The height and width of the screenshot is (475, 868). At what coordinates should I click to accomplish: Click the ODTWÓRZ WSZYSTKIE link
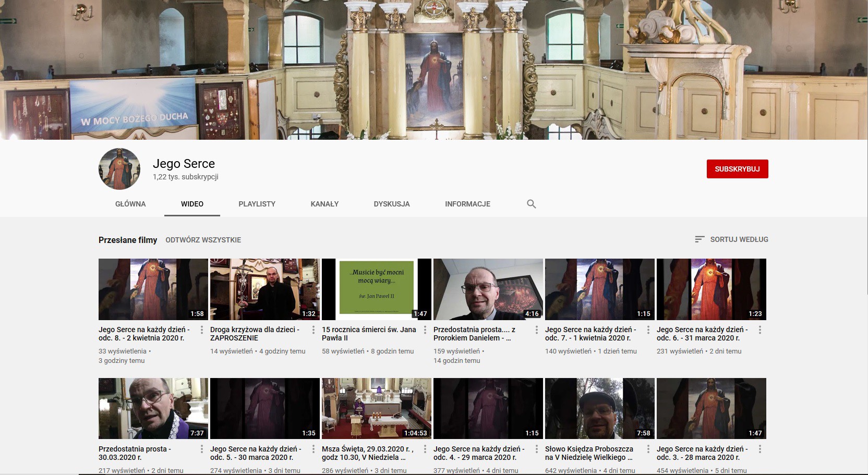(x=203, y=239)
